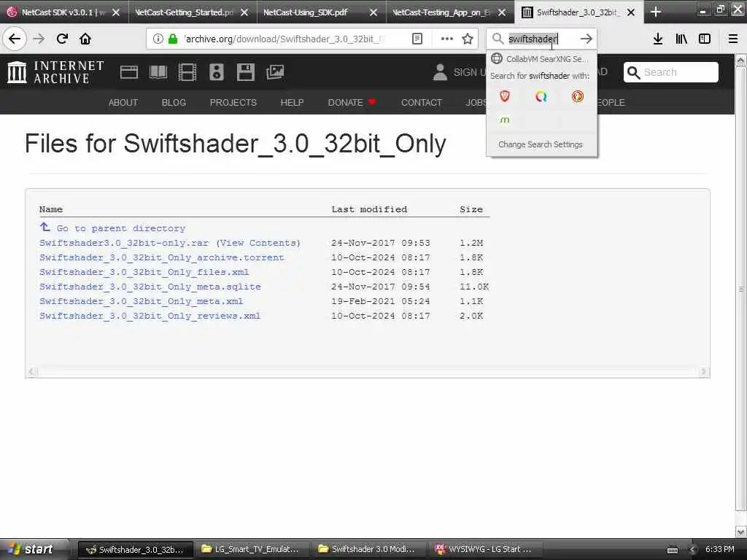Search with green m engine icon

[x=505, y=120]
